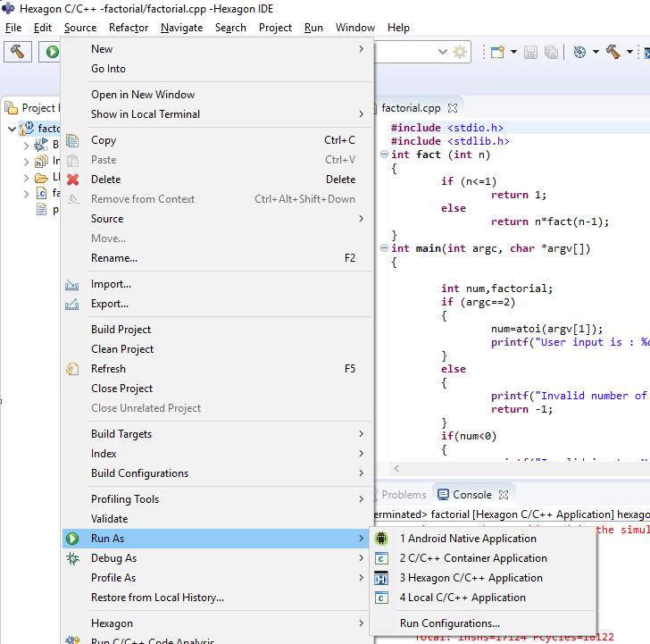
Task: Open the Build Targets submenu
Action: click(x=218, y=434)
